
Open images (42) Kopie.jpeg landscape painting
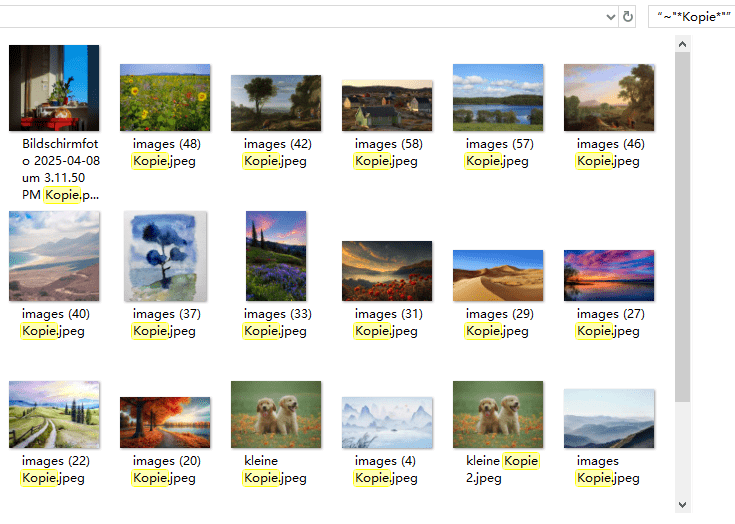(276, 103)
